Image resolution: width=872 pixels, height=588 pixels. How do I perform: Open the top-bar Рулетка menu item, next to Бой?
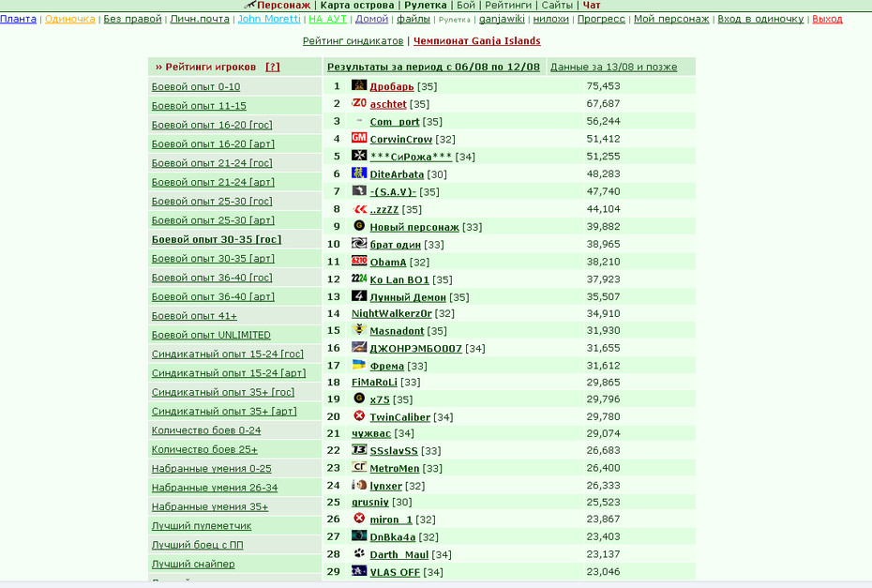point(426,5)
